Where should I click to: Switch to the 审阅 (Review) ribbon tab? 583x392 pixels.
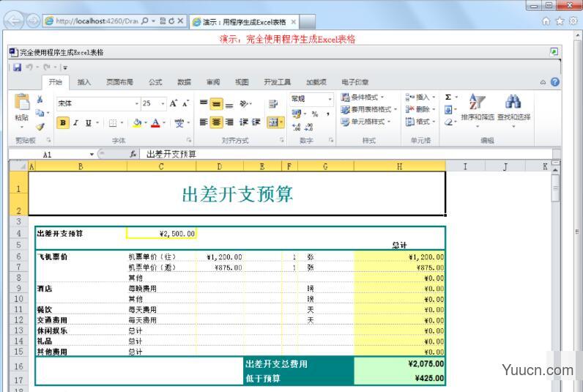click(213, 82)
